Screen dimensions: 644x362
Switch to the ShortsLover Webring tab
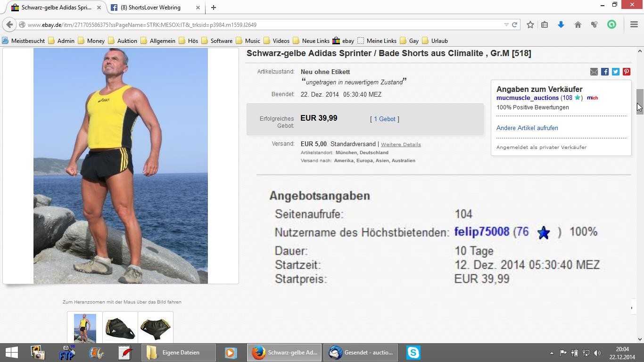tap(150, 8)
